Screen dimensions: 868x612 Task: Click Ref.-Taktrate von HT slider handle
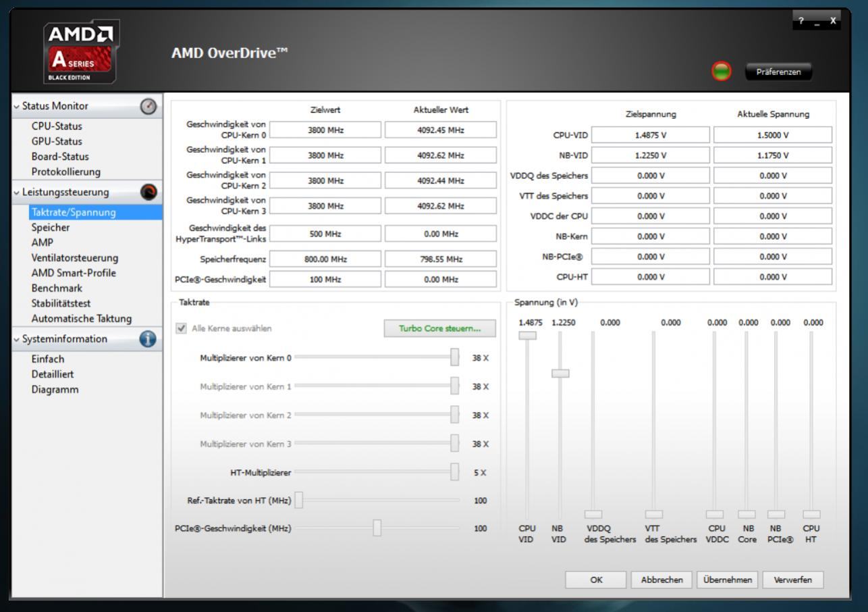[299, 501]
